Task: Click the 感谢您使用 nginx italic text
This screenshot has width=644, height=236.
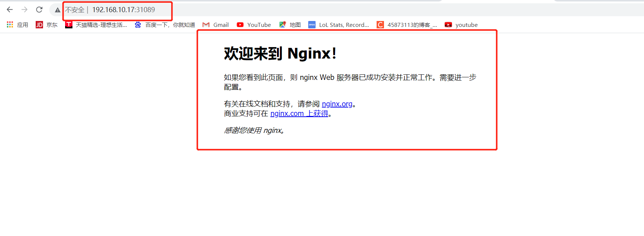Action: (254, 131)
